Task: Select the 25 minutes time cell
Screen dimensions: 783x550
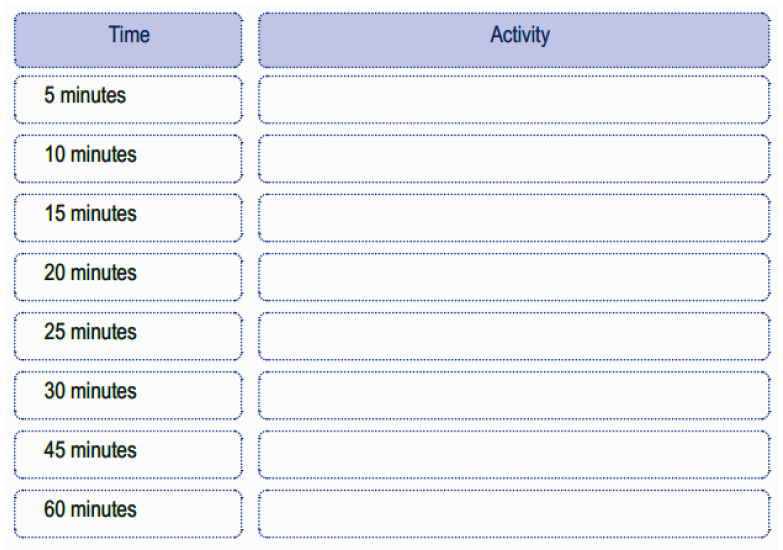Action: (x=128, y=333)
